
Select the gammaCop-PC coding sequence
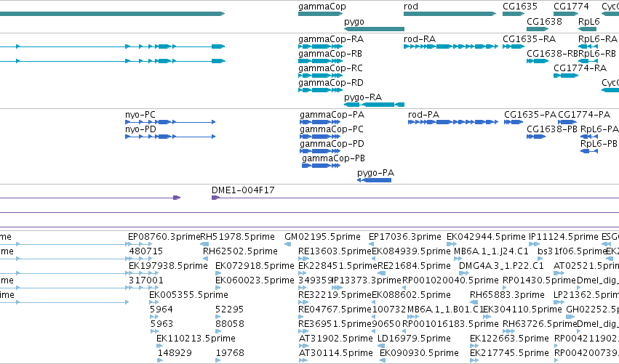coord(332,129)
